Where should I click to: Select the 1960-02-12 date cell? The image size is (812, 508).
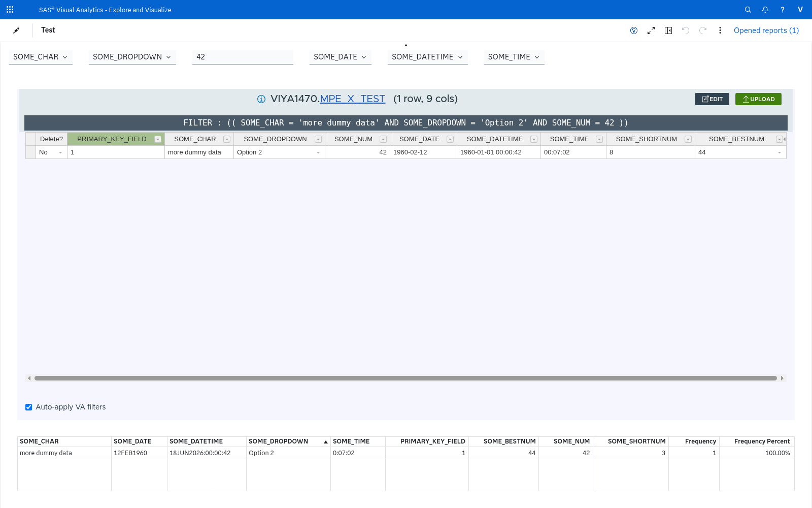click(423, 152)
